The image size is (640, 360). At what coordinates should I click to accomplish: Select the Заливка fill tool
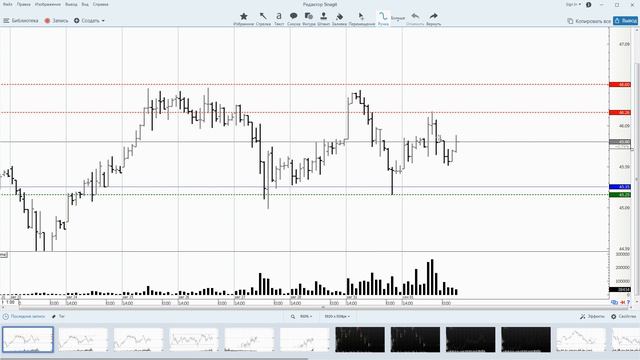pos(339,19)
